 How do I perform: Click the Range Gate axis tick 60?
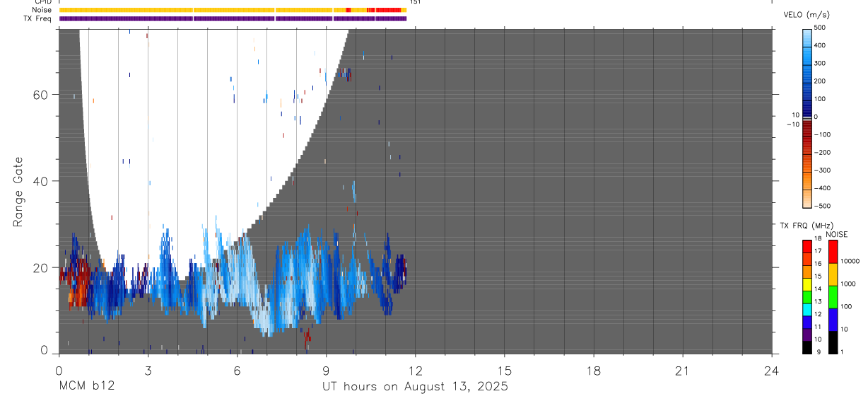click(40, 95)
